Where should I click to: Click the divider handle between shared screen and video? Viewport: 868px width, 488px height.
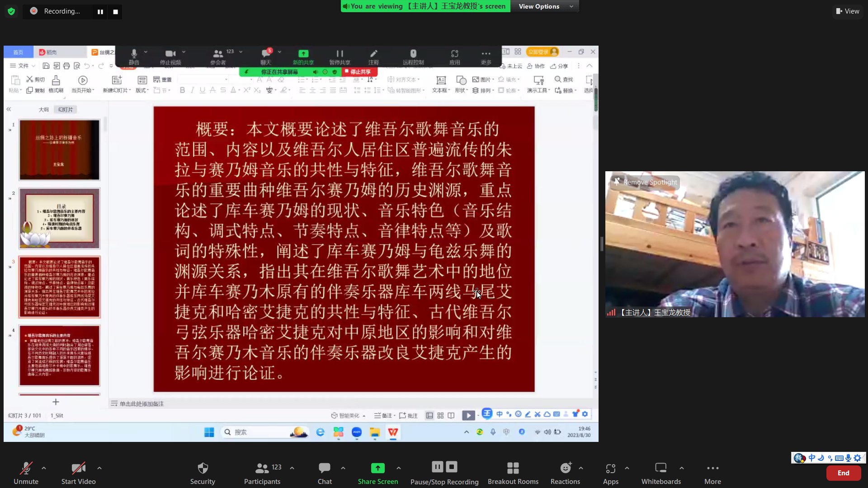pyautogui.click(x=602, y=244)
